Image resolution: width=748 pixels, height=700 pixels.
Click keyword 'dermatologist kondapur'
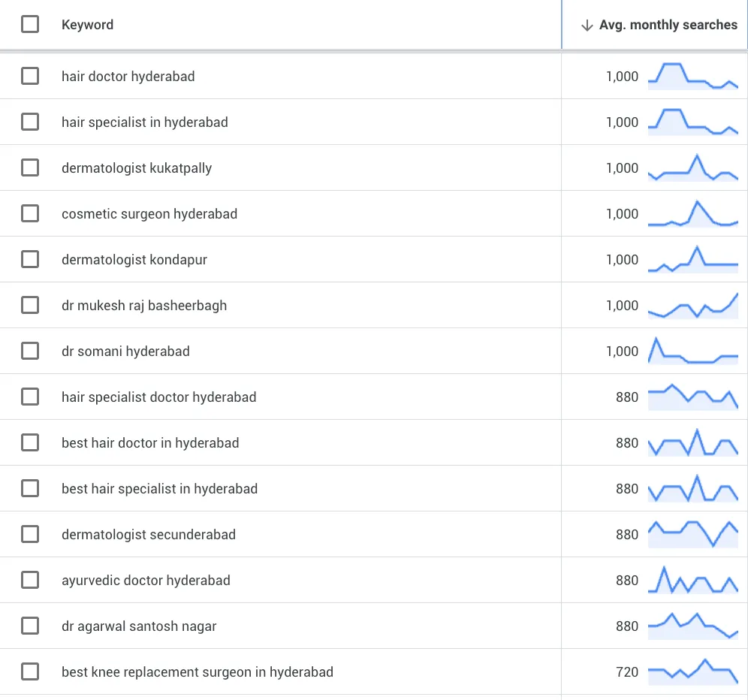tap(134, 260)
